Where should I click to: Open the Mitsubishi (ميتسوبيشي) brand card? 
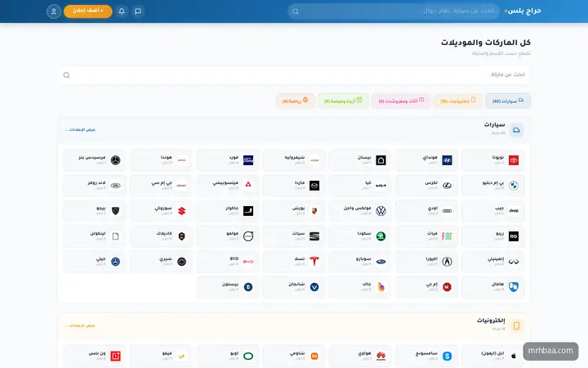coord(227,186)
